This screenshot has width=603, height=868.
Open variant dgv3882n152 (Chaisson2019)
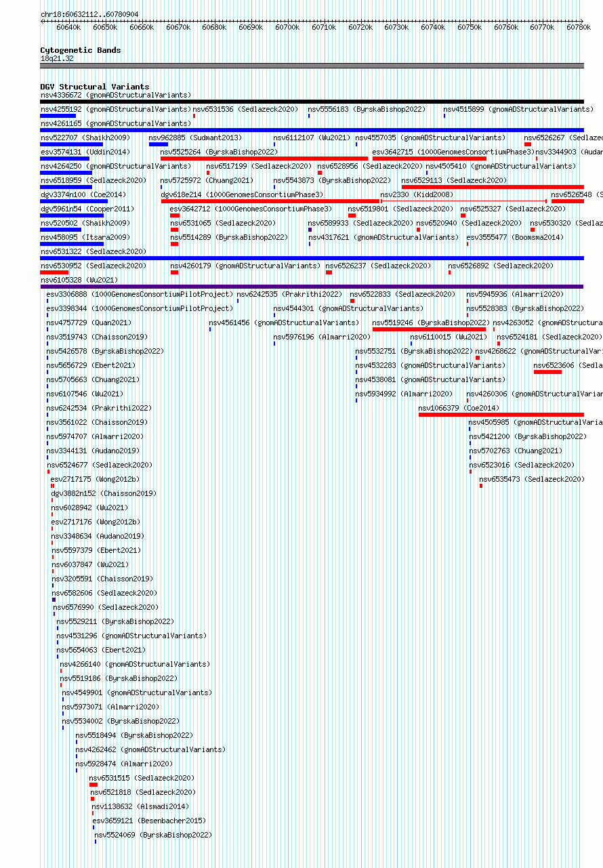104,493
